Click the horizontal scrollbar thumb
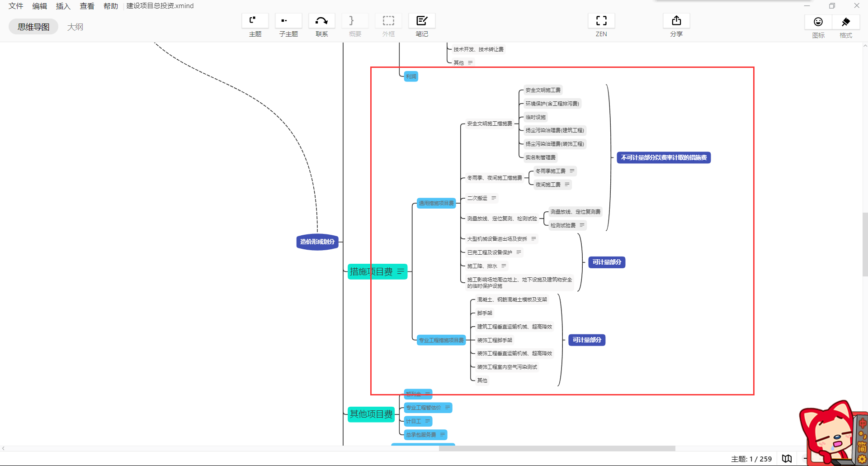Screen dimensions: 868x466 (x=557, y=448)
